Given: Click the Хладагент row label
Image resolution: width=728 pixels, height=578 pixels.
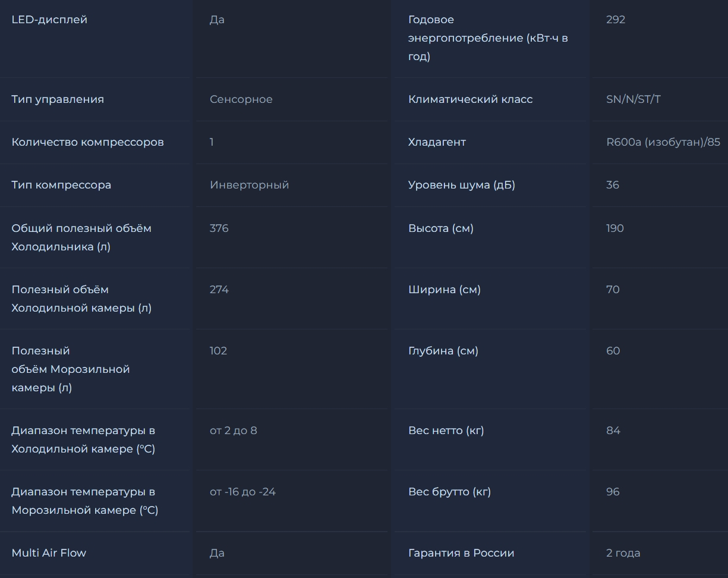Looking at the screenshot, I should click(437, 142).
